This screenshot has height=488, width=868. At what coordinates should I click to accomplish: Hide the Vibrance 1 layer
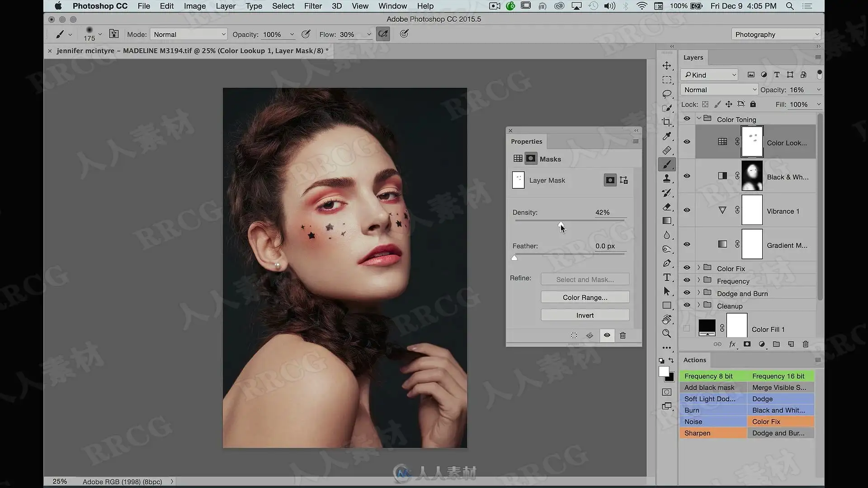687,211
